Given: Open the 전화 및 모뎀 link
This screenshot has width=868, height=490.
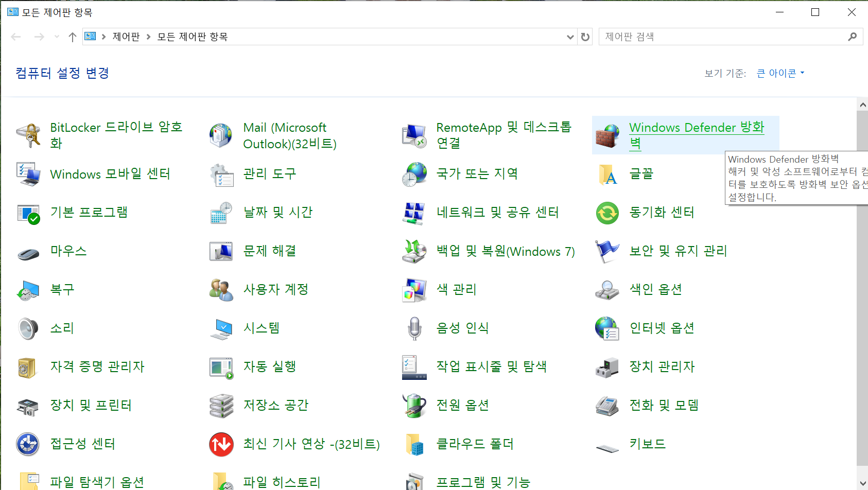Looking at the screenshot, I should pyautogui.click(x=664, y=405).
